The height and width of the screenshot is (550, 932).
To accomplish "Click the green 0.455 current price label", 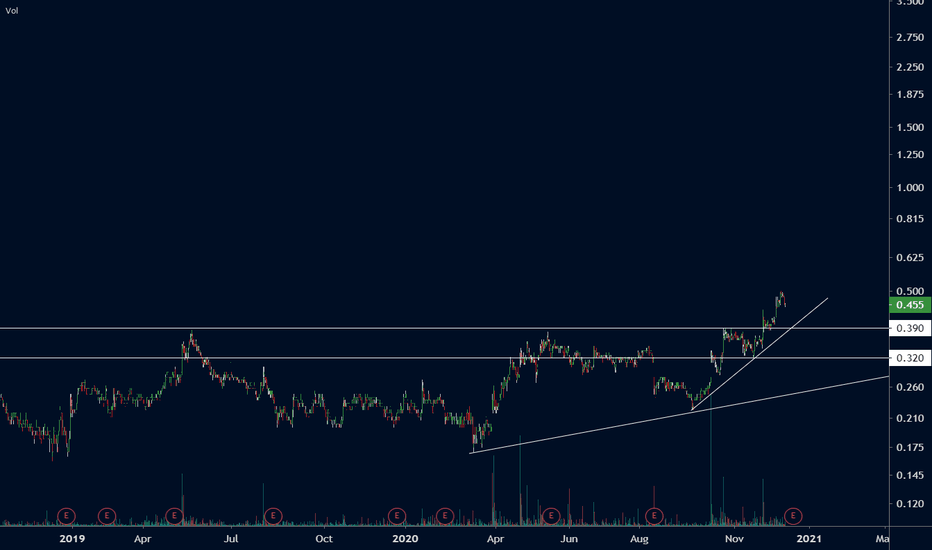I will 910,305.
